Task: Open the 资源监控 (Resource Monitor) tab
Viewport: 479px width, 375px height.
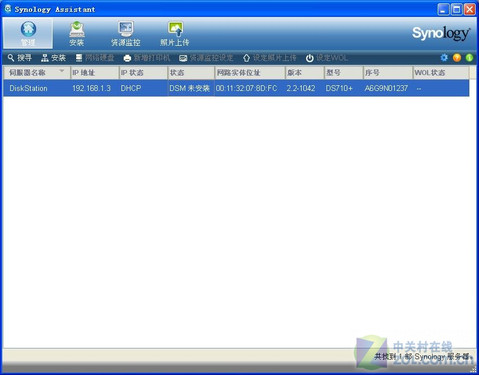Action: [126, 34]
